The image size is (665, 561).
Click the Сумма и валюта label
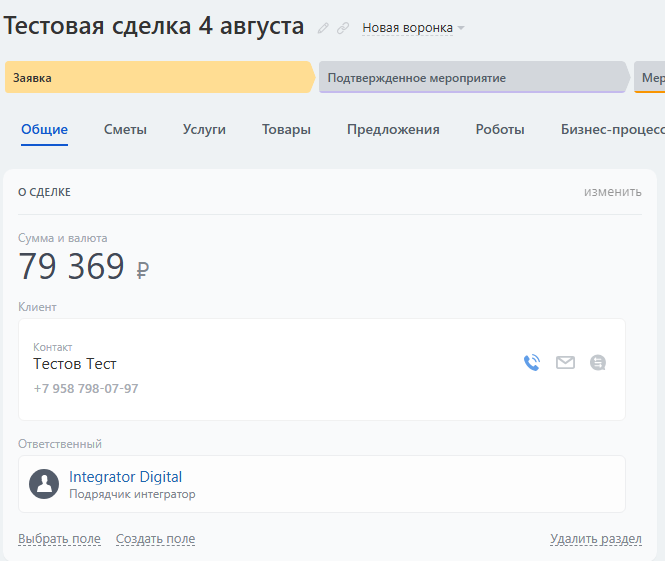pyautogui.click(x=62, y=238)
